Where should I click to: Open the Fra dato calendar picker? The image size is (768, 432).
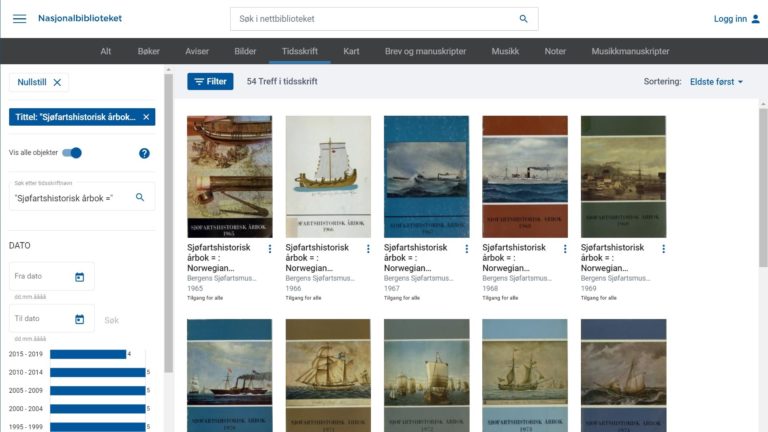click(79, 277)
